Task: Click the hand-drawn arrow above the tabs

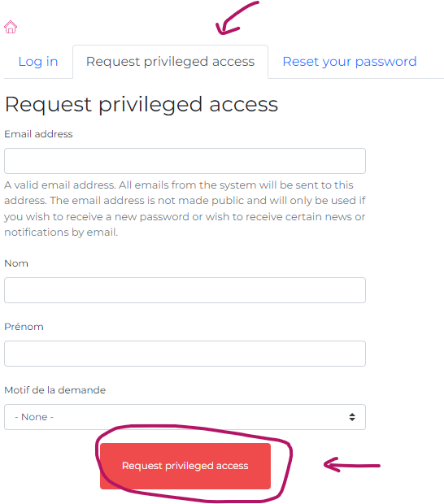Action: tap(237, 18)
